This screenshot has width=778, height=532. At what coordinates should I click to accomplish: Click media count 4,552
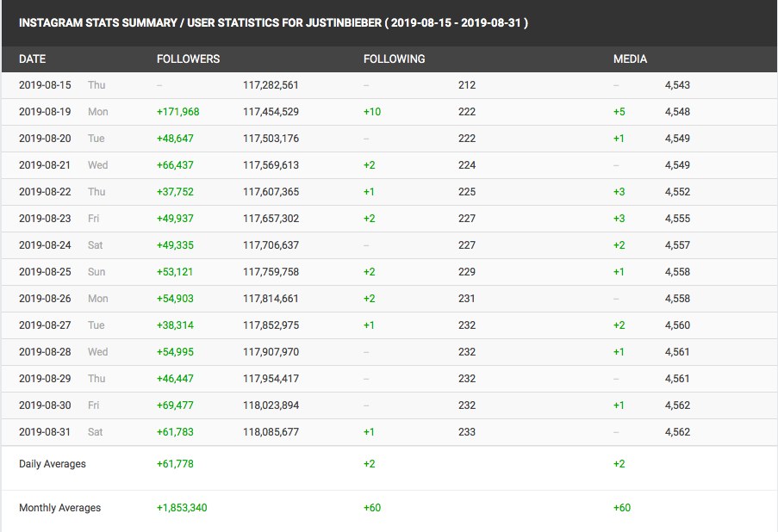(677, 192)
